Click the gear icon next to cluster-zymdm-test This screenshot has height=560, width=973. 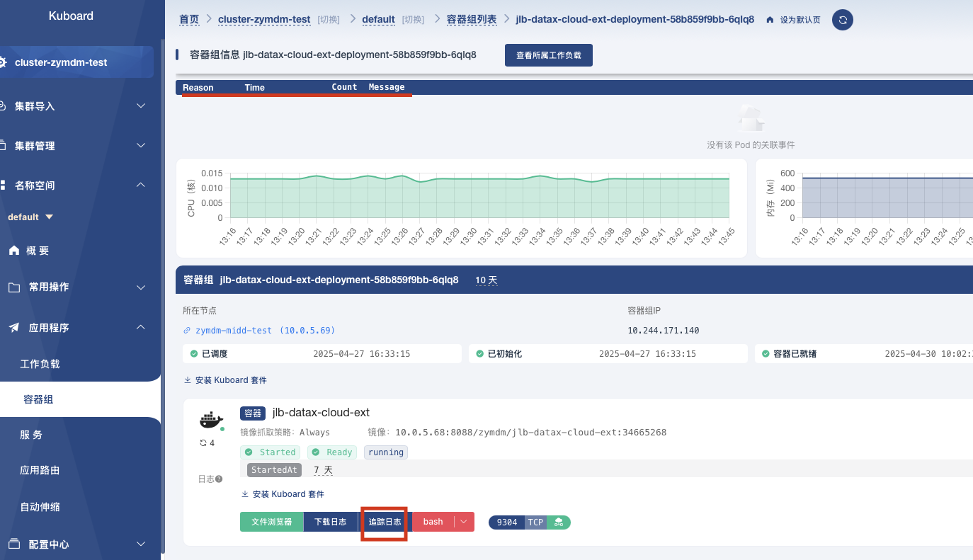(x=4, y=62)
